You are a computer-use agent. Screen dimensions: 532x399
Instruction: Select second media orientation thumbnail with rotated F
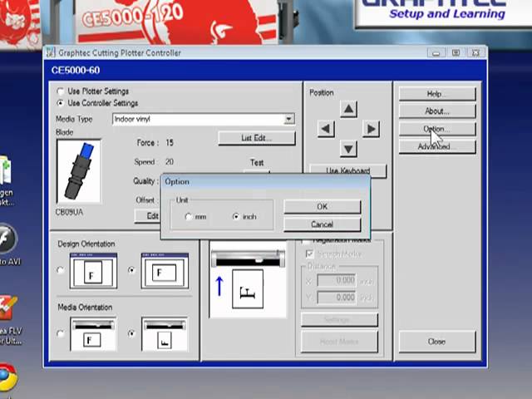pyautogui.click(x=165, y=334)
